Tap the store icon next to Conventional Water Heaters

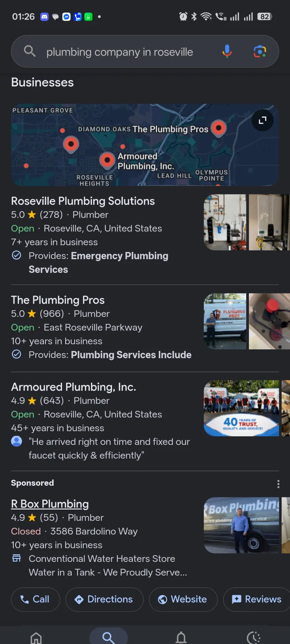(x=17, y=558)
